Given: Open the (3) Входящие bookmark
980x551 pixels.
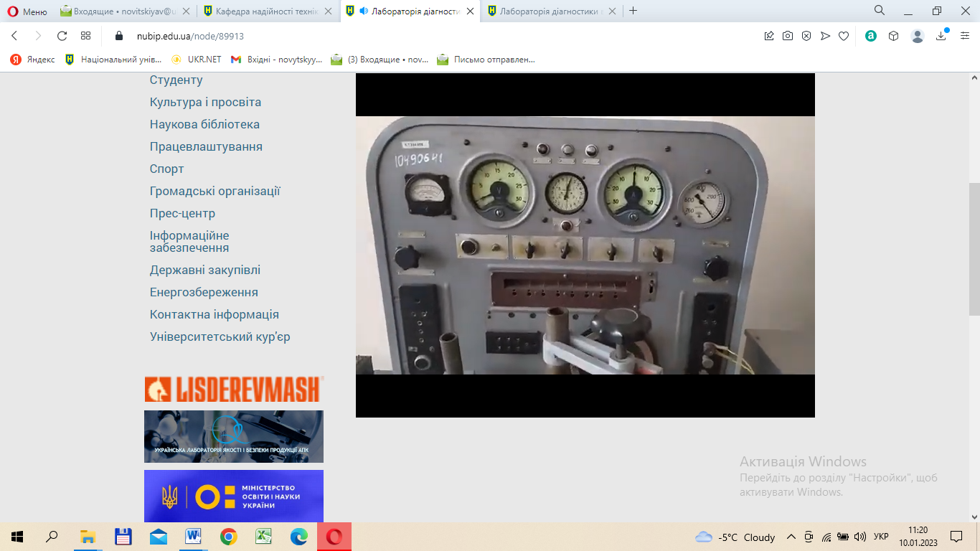Looking at the screenshot, I should coord(380,60).
